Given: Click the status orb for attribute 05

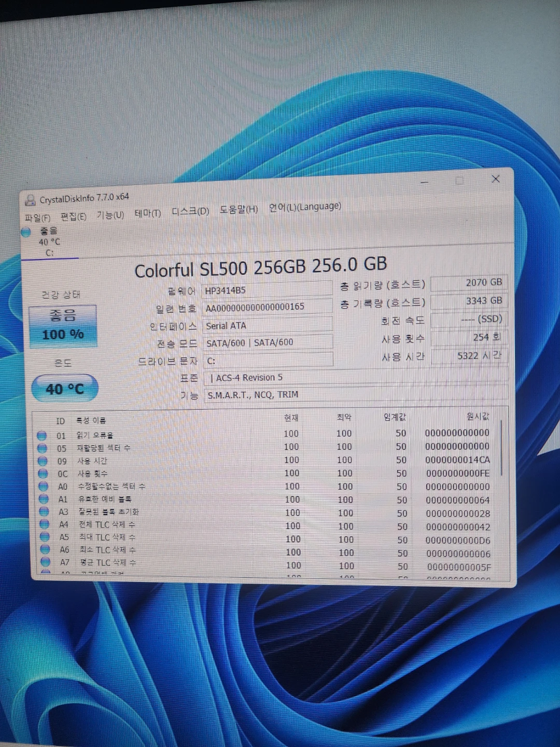Looking at the screenshot, I should pyautogui.click(x=43, y=448).
